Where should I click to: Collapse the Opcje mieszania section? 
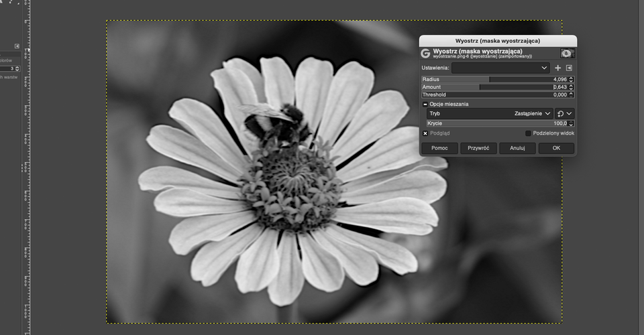[x=425, y=104]
